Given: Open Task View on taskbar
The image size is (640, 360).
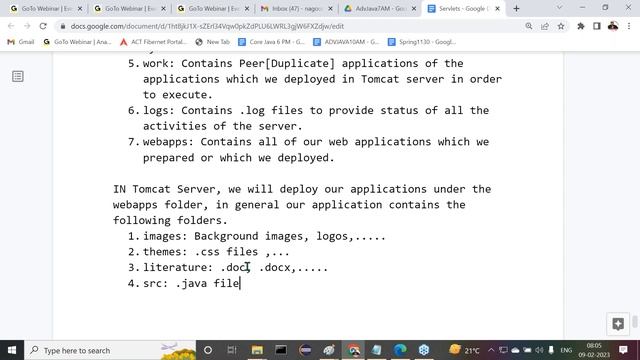Looking at the screenshot, I should pyautogui.click(x=232, y=350).
